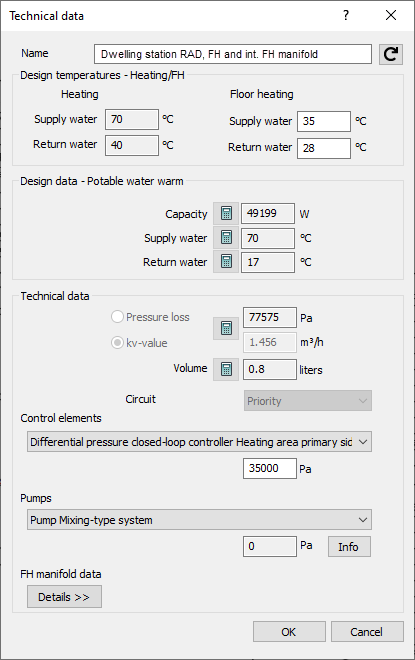Image resolution: width=415 pixels, height=660 pixels.
Task: Click the refresh icon beside the Name field
Action: click(x=391, y=54)
